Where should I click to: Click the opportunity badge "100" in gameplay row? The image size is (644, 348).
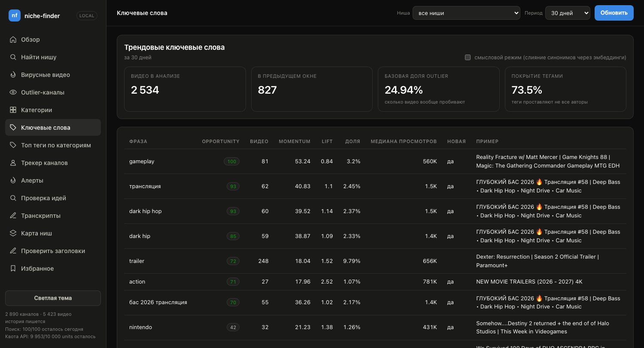click(x=232, y=162)
